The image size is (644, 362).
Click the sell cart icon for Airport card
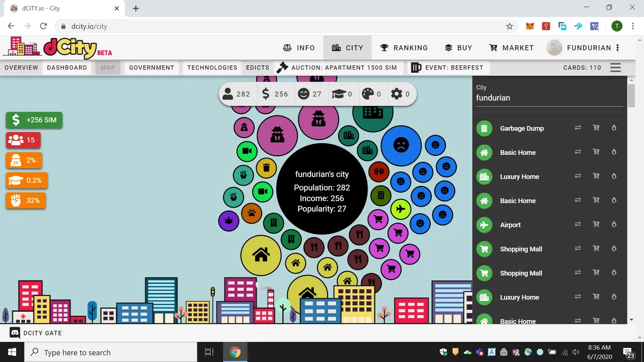[596, 225]
